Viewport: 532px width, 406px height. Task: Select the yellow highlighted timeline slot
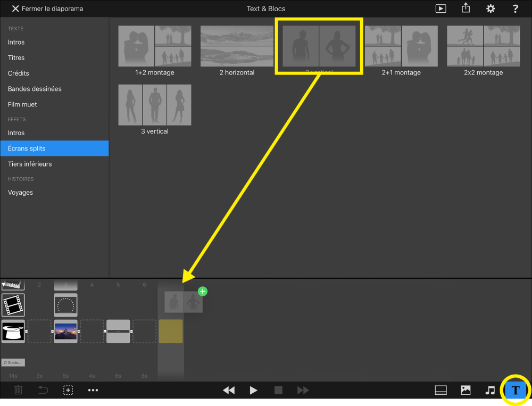coord(171,332)
